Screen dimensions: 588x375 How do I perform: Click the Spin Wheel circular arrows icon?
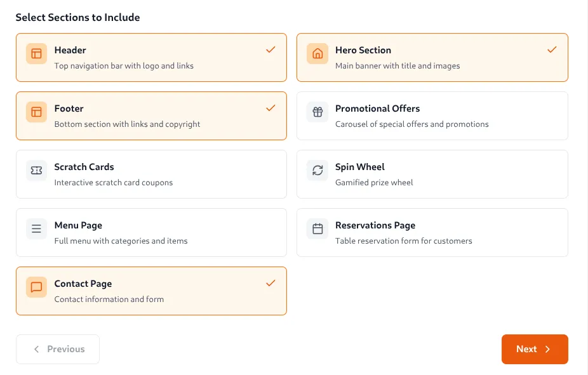(x=317, y=171)
